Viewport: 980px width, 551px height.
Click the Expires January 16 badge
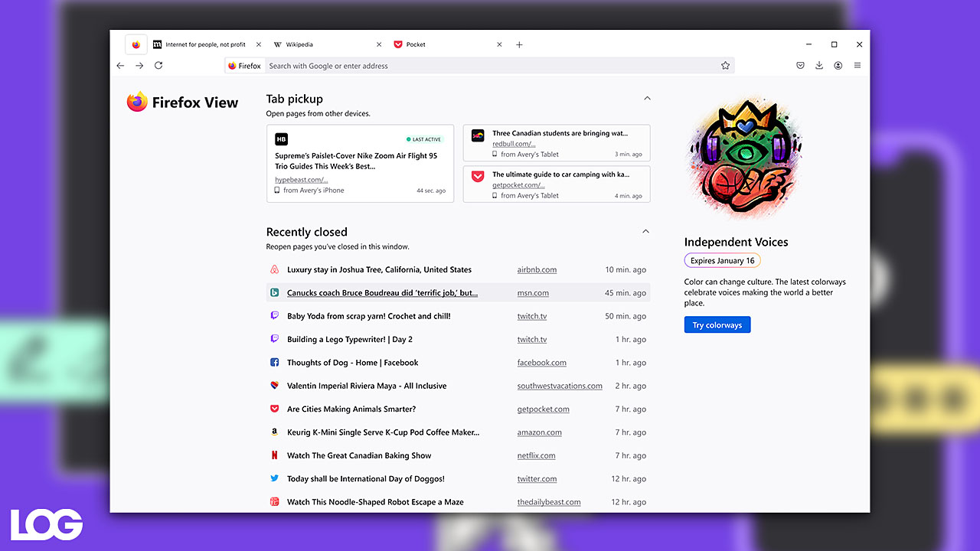[722, 261]
